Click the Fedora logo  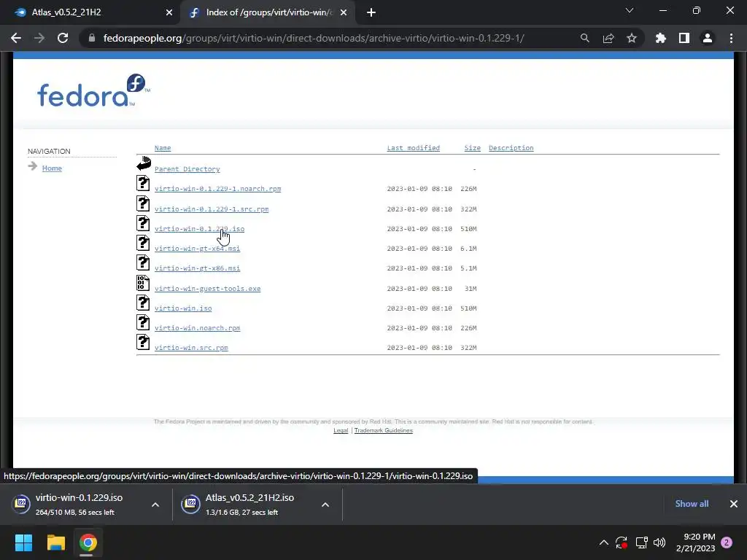tap(93, 90)
